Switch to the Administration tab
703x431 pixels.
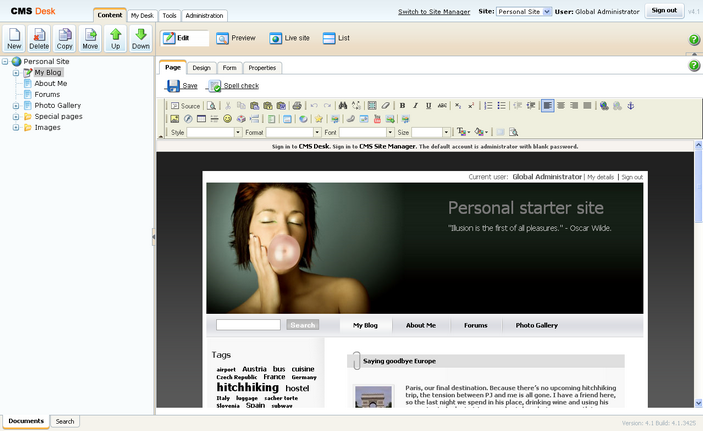coord(204,16)
